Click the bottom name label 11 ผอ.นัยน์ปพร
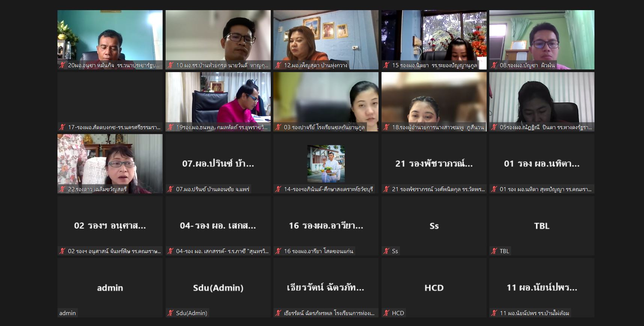 534,313
